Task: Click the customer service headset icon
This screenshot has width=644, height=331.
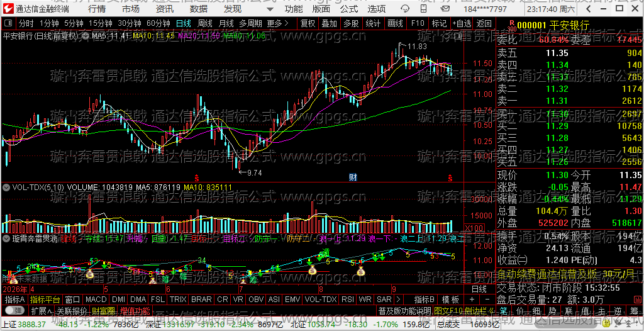Action: (x=404, y=9)
